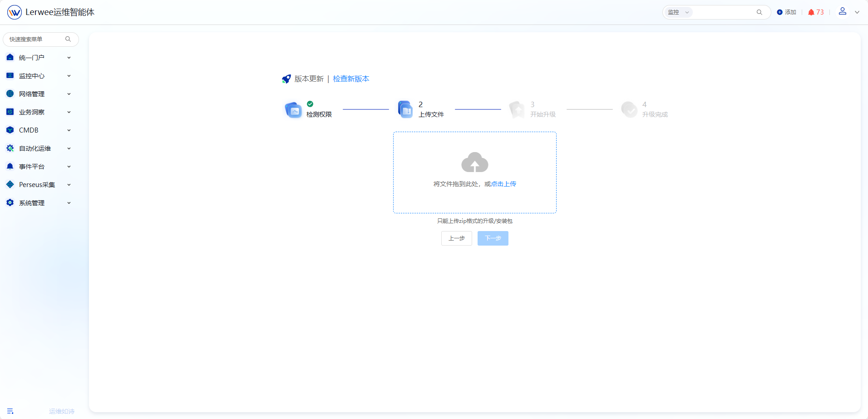Screen dimensions: 868x419
Task: Click the 版本更新 heading text
Action: point(309,79)
